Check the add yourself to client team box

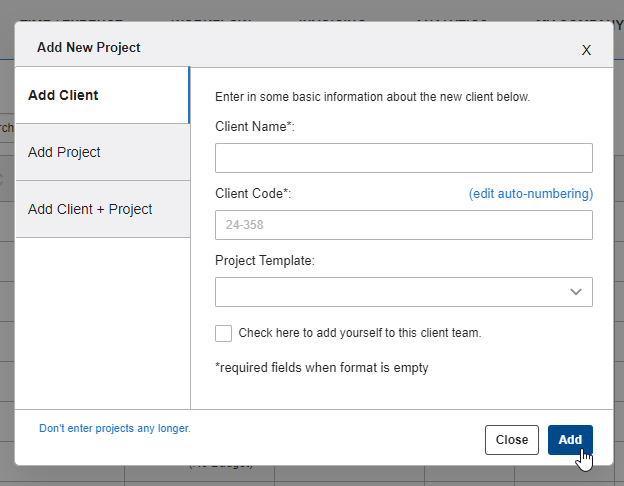coord(223,333)
